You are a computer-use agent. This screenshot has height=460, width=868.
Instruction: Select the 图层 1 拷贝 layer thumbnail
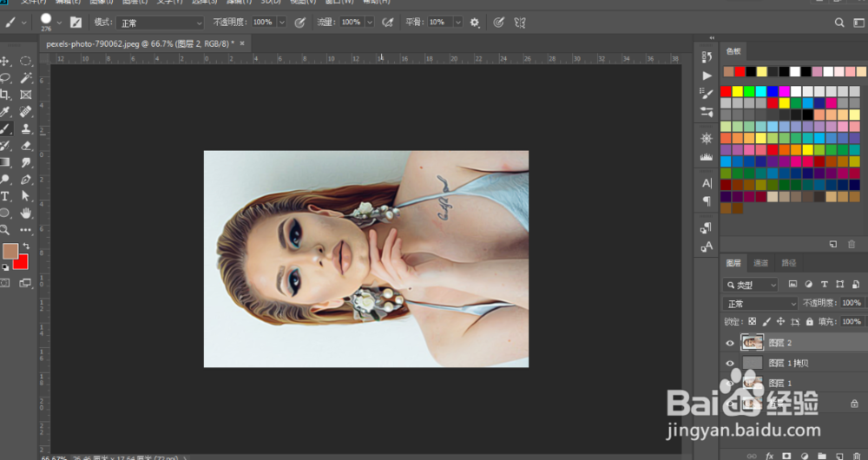pyautogui.click(x=753, y=363)
